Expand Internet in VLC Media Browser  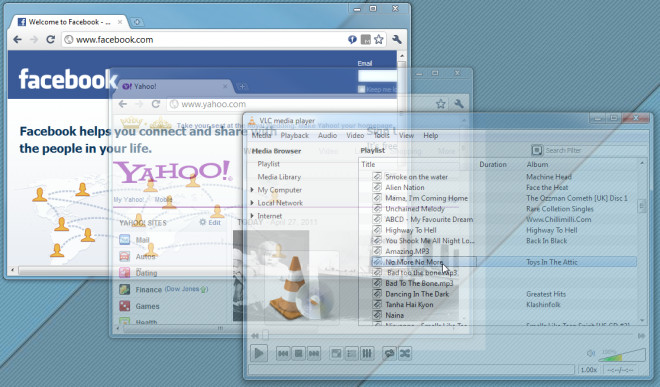(x=252, y=216)
